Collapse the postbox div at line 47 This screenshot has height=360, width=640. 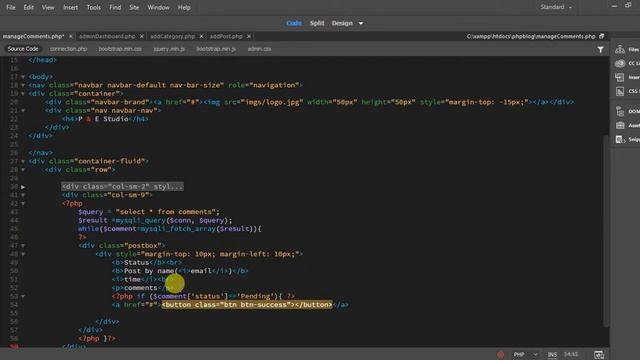click(23, 246)
